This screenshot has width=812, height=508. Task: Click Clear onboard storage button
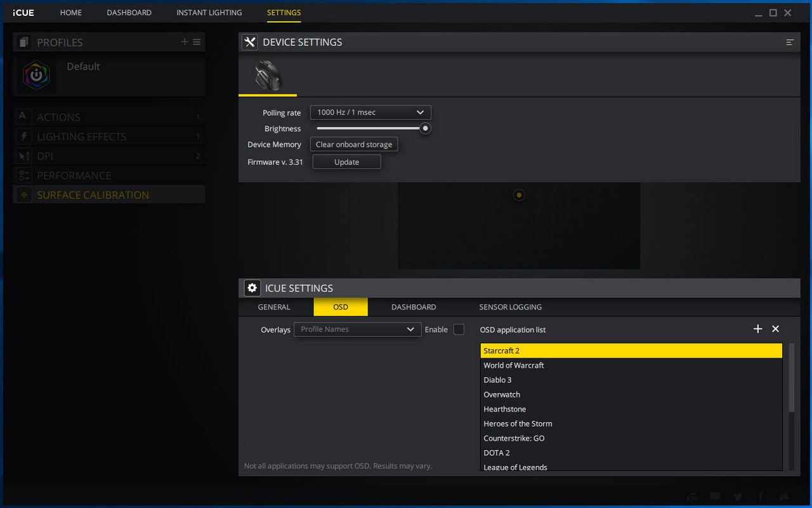pyautogui.click(x=354, y=144)
